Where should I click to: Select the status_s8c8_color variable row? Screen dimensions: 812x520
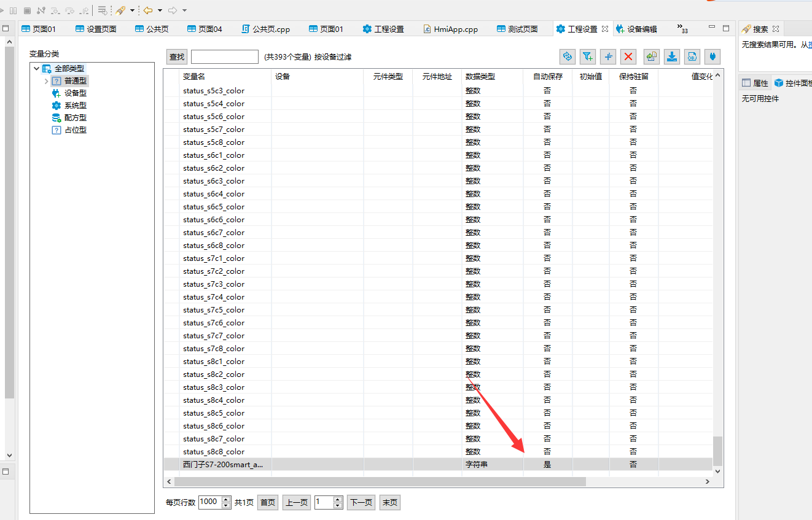click(438, 452)
